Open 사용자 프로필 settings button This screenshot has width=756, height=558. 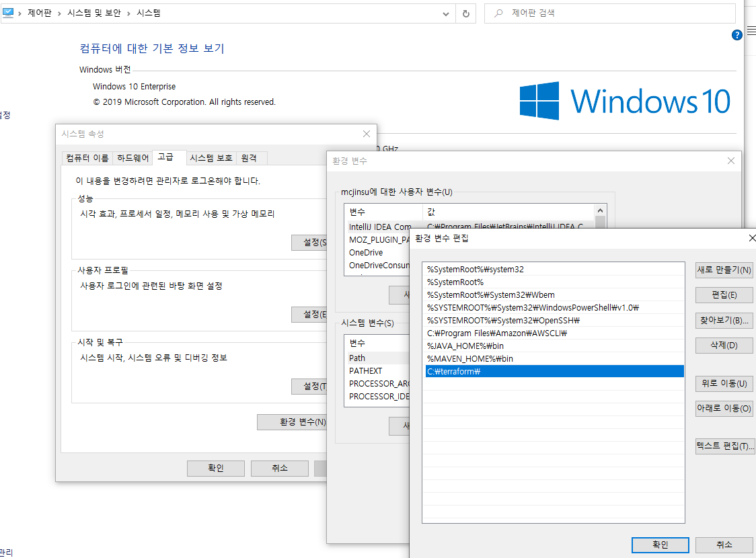(x=309, y=314)
